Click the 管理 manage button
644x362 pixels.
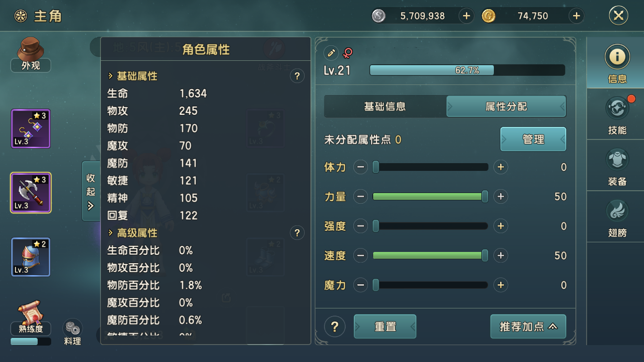[x=533, y=139]
